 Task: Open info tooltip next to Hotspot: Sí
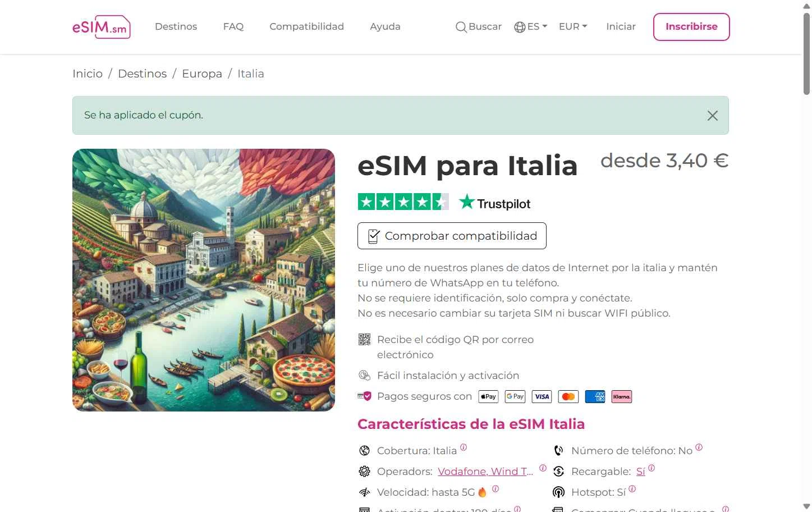point(632,489)
